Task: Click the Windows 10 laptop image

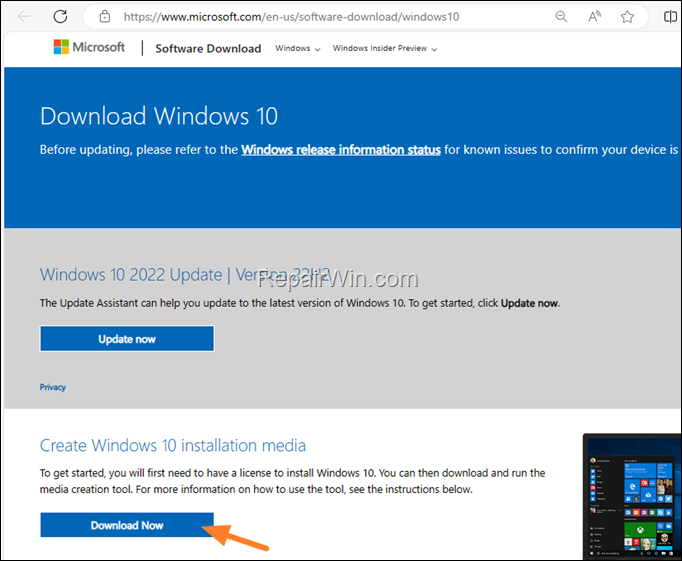Action: (x=632, y=497)
